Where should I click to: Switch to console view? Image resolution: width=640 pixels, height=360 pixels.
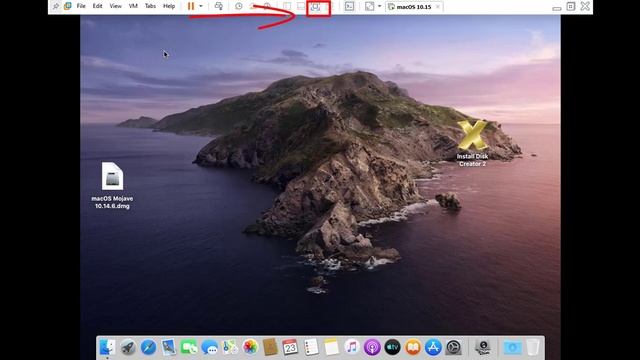point(349,6)
